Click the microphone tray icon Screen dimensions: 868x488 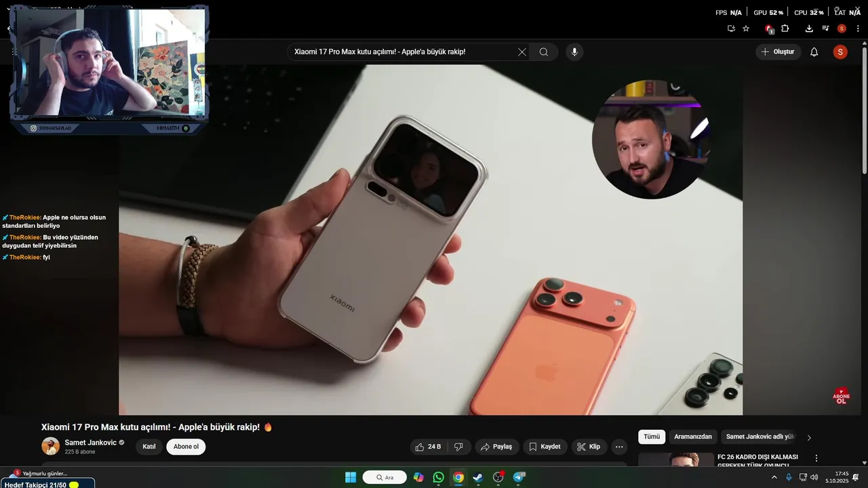(789, 477)
